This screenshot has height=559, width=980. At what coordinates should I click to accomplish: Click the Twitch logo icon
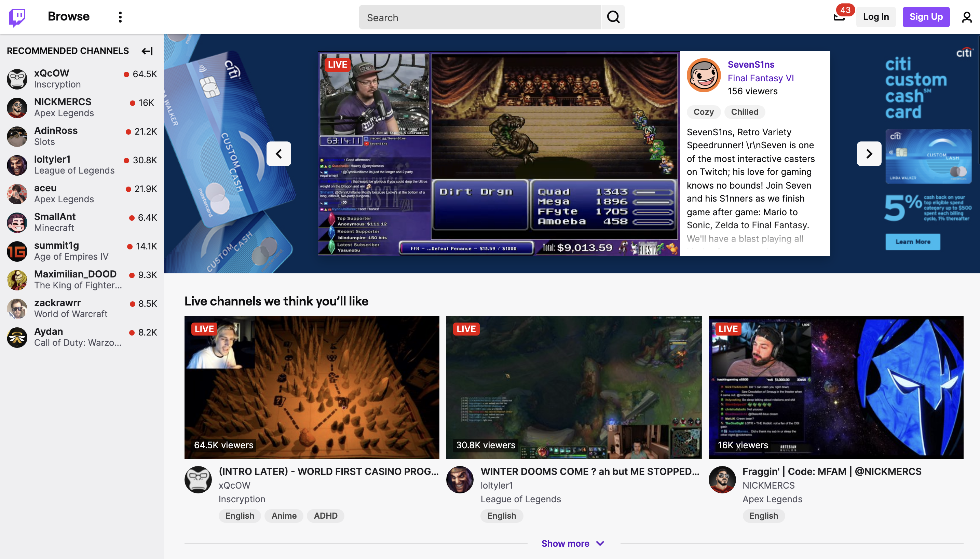tap(17, 17)
